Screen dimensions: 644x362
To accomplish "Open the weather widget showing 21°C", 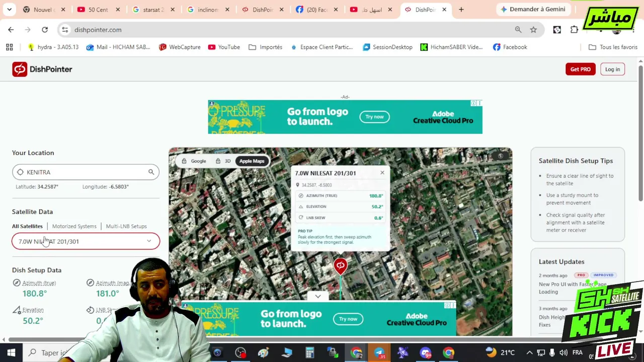I will pyautogui.click(x=500, y=352).
